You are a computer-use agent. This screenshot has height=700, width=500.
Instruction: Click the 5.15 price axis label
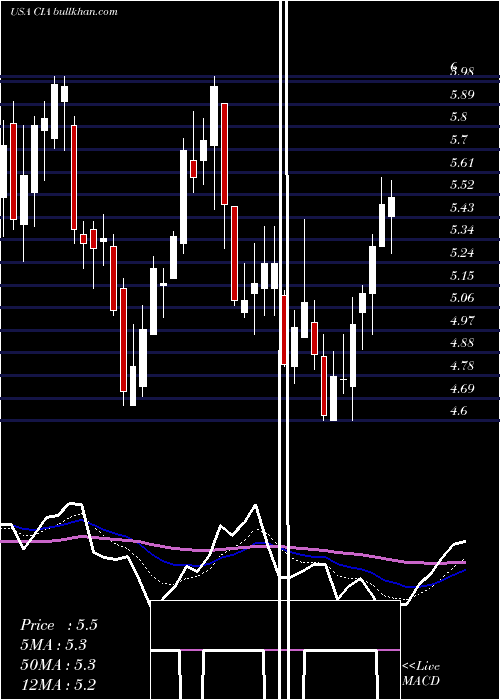click(462, 275)
